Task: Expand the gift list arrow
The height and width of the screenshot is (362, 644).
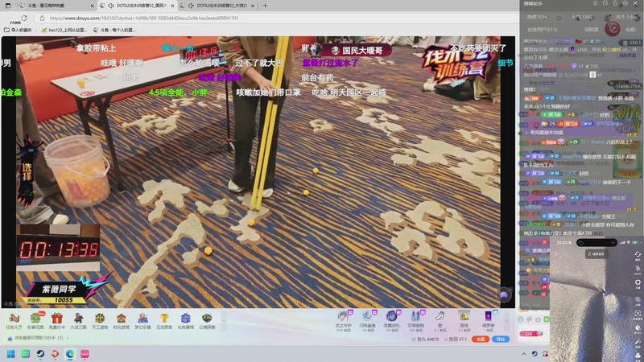Action: [506, 320]
